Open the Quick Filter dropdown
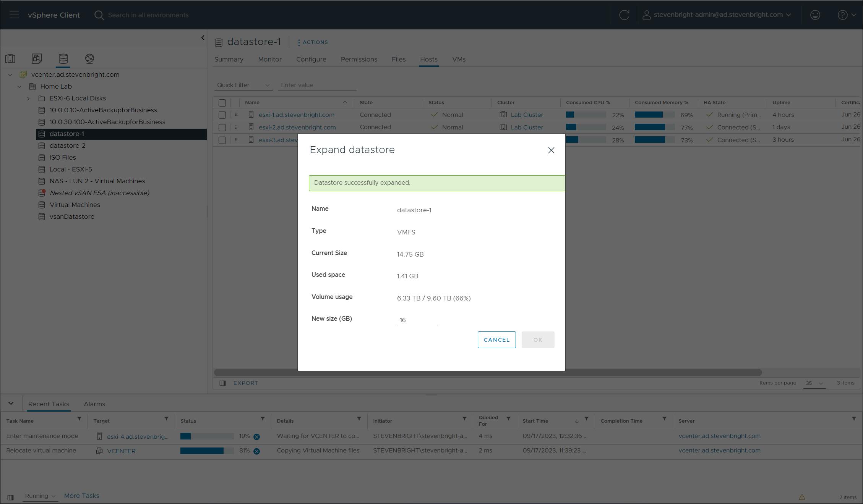 tap(243, 85)
